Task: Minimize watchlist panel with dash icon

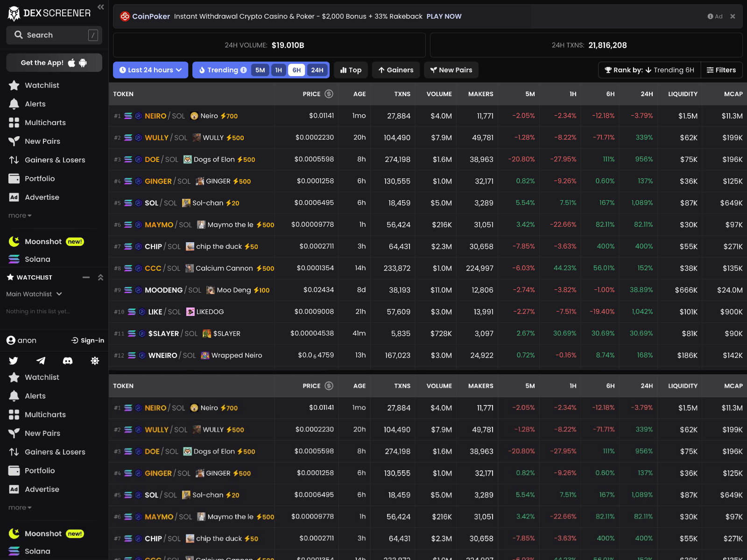Action: click(x=86, y=277)
